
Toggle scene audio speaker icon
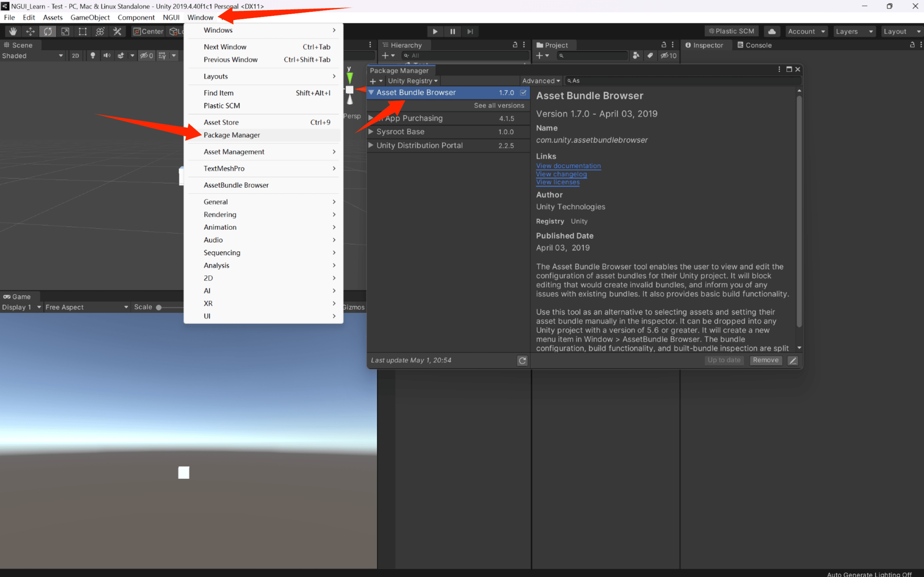tap(107, 56)
